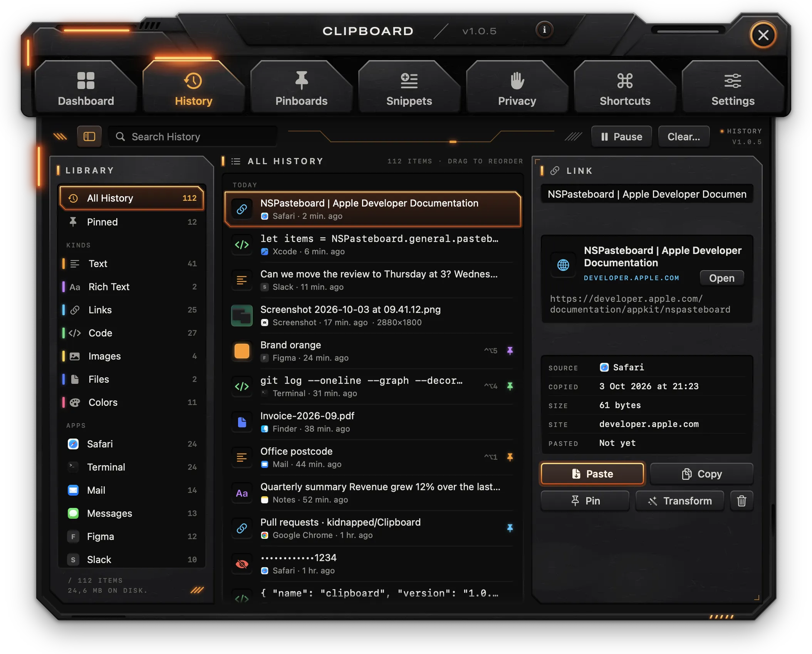This screenshot has width=812, height=654.
Task: Click the hidden password eye-slash icon
Action: 242,564
